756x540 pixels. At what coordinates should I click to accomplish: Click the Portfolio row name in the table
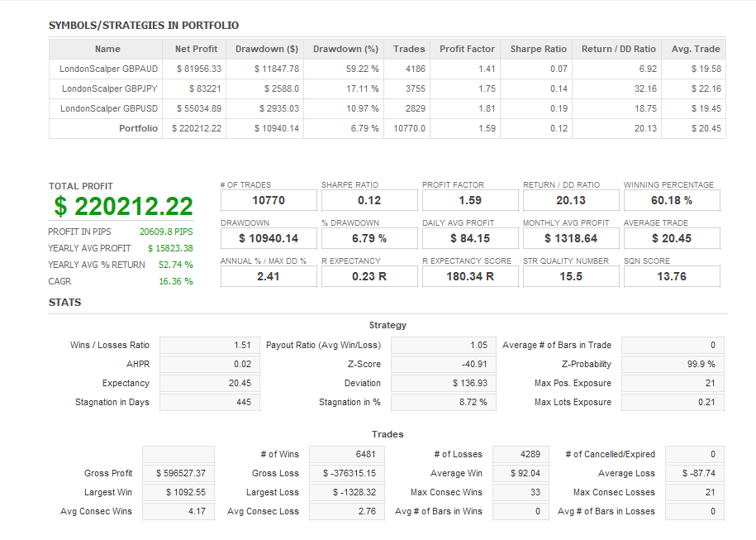(138, 129)
